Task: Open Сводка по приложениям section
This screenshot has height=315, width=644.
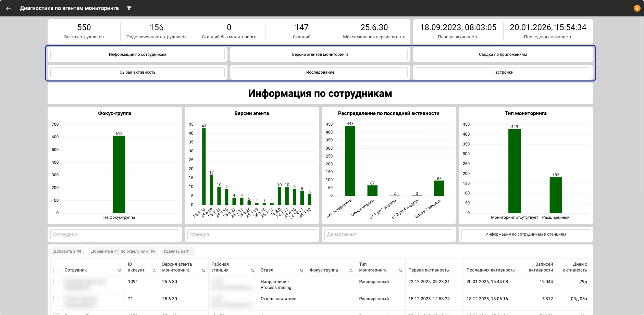Action: coord(503,54)
